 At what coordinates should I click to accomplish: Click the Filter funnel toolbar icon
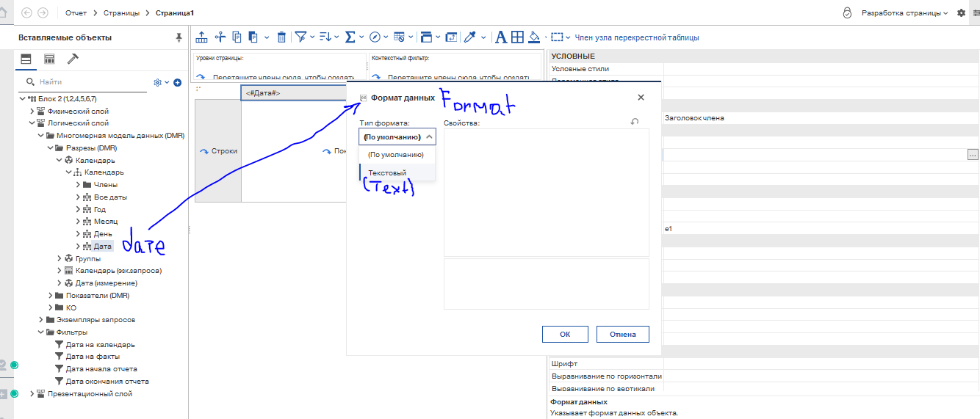tap(300, 37)
